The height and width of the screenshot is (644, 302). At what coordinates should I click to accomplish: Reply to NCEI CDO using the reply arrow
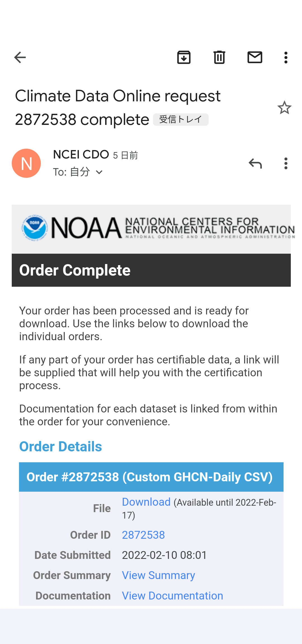pyautogui.click(x=255, y=163)
